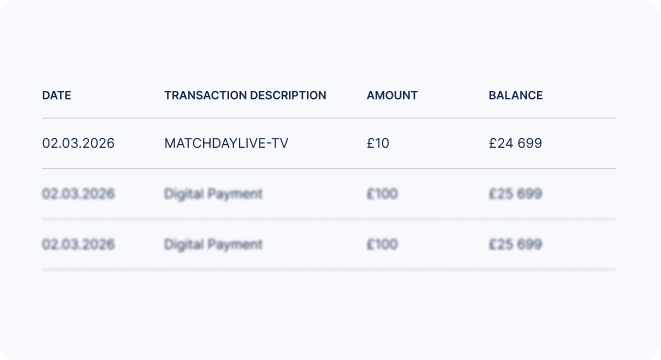The height and width of the screenshot is (360, 661).
Task: Click the blurred date in the last row
Action: (x=78, y=244)
